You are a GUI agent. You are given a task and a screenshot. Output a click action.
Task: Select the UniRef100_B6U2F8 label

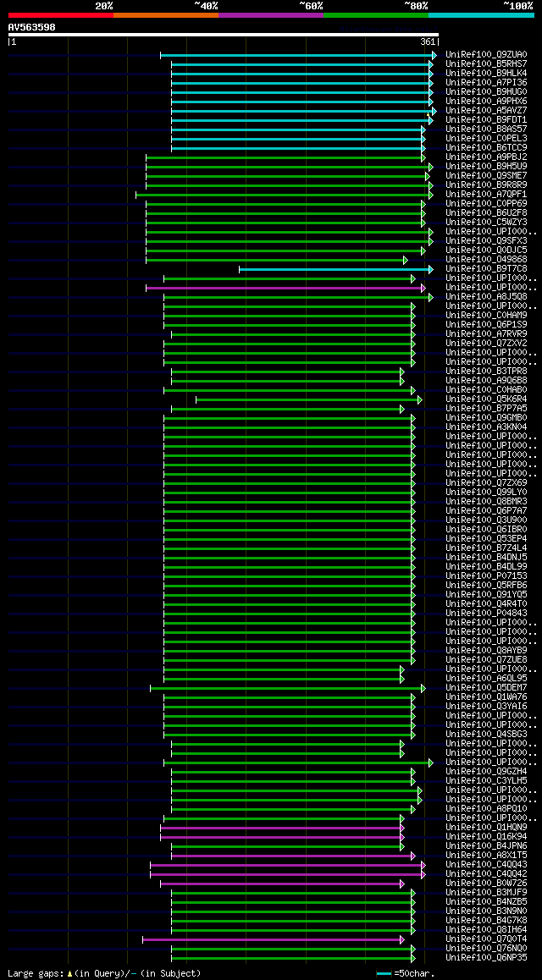tap(486, 213)
